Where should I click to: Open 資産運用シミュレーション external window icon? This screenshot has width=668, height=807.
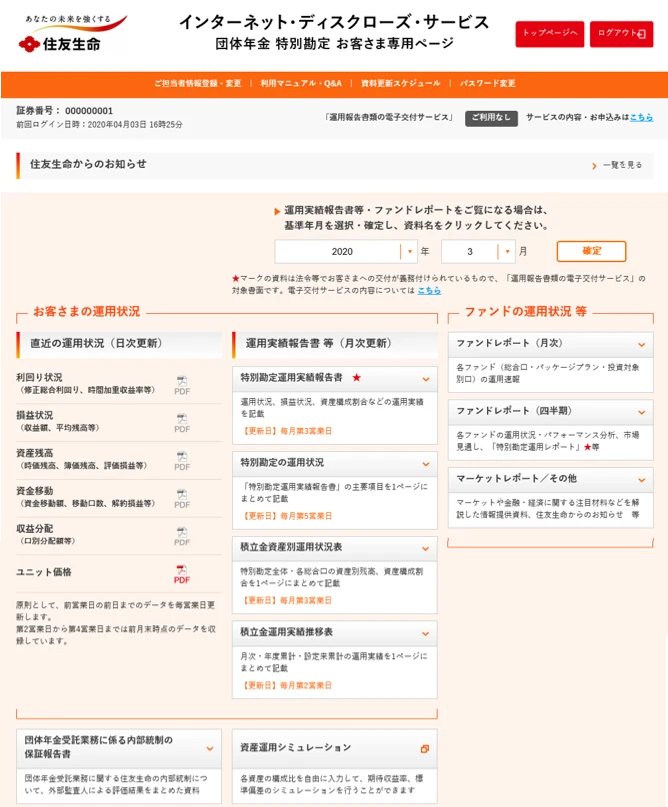[424, 748]
